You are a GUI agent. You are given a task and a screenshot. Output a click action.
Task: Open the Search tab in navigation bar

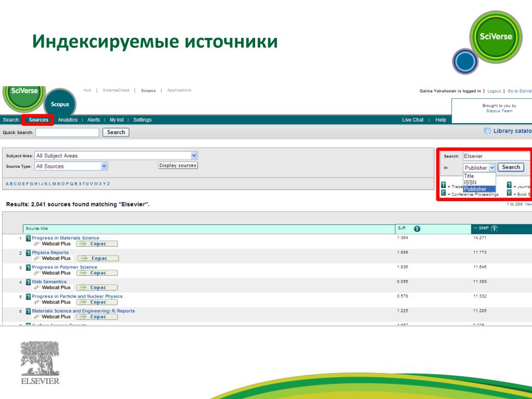point(11,120)
